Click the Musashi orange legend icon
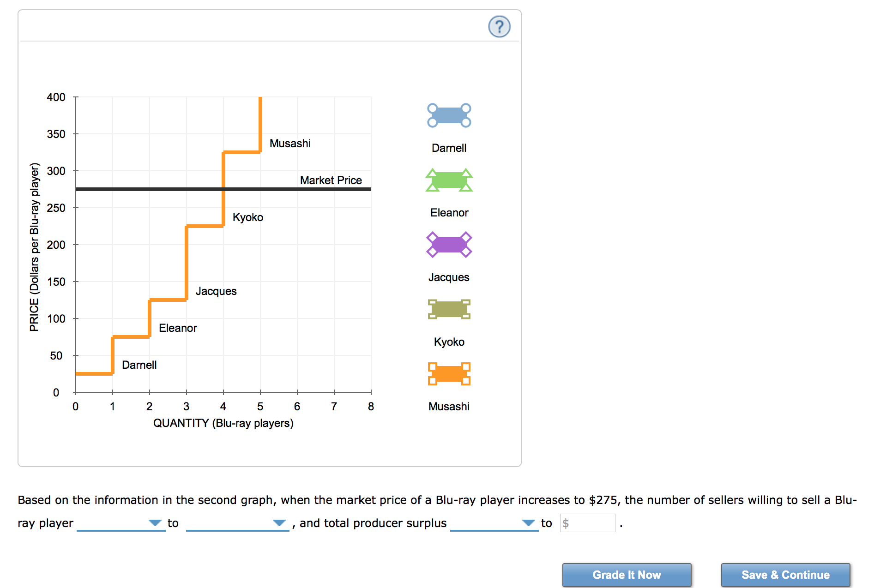 coord(449,374)
